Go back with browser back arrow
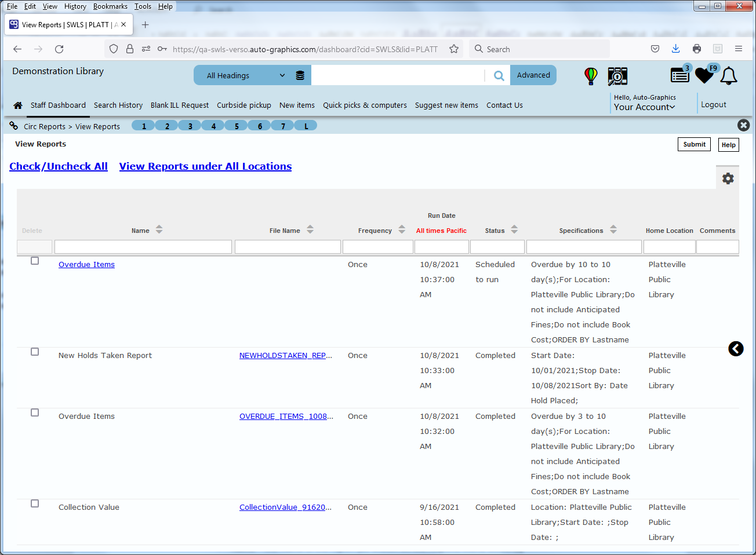Viewport: 756px width, 555px height. click(17, 49)
